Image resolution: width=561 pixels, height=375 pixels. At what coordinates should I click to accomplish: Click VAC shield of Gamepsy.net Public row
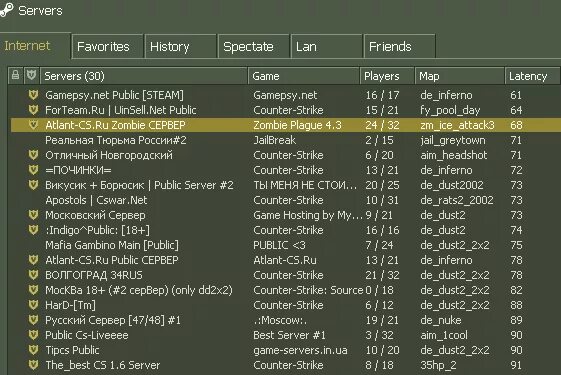(33, 95)
